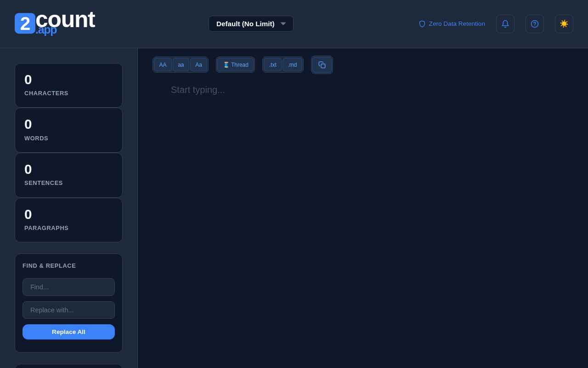Click the notification bell icon

tap(505, 24)
